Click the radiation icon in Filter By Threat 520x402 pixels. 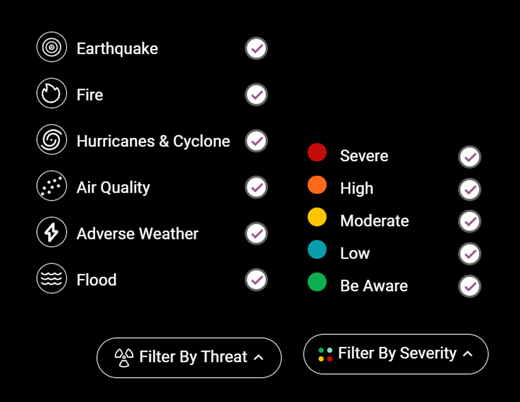124,358
